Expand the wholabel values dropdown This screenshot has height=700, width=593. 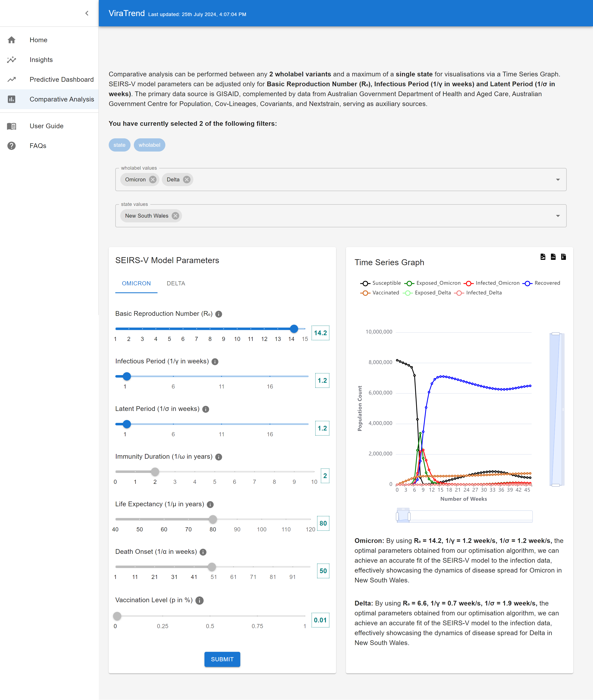tap(558, 180)
